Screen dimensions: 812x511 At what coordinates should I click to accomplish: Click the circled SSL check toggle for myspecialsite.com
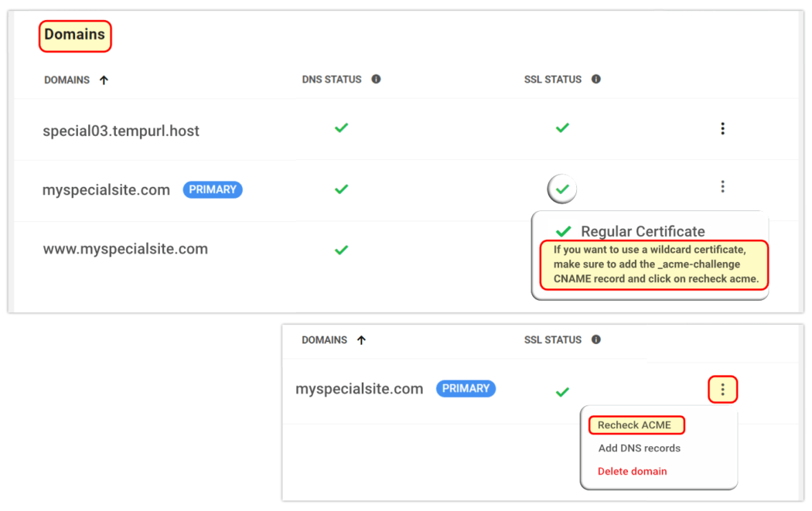[x=561, y=188]
